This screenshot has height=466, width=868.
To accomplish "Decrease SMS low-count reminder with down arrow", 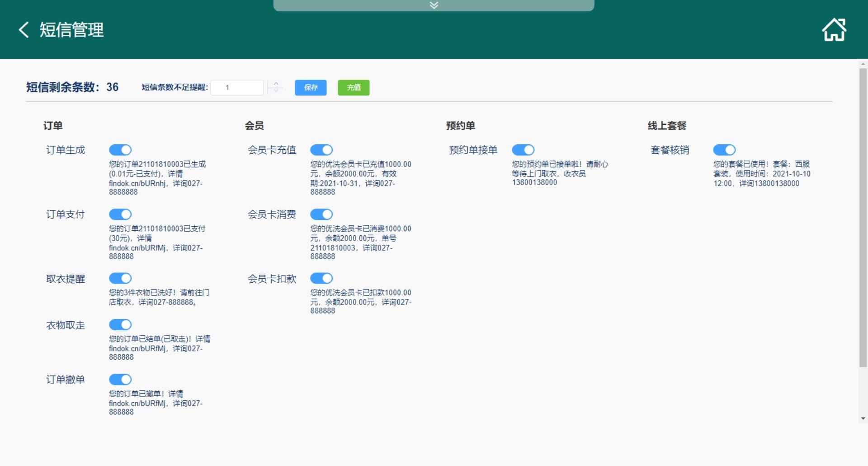I will tap(276, 91).
